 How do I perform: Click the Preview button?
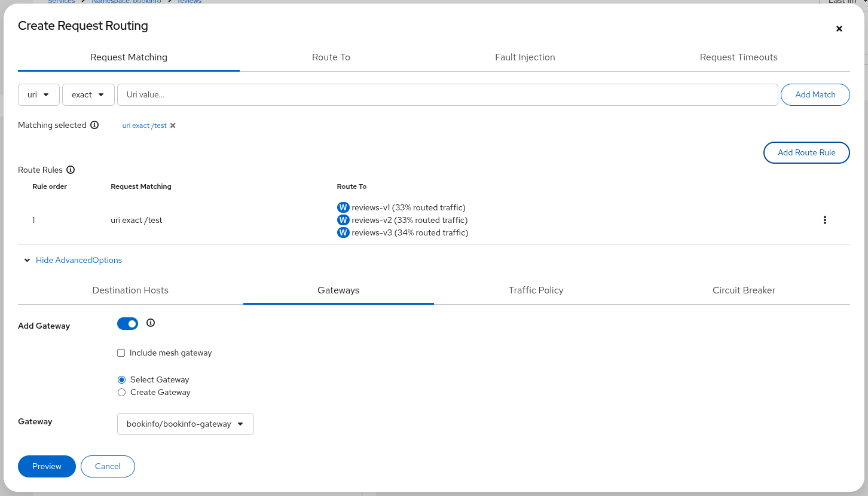[x=47, y=466]
